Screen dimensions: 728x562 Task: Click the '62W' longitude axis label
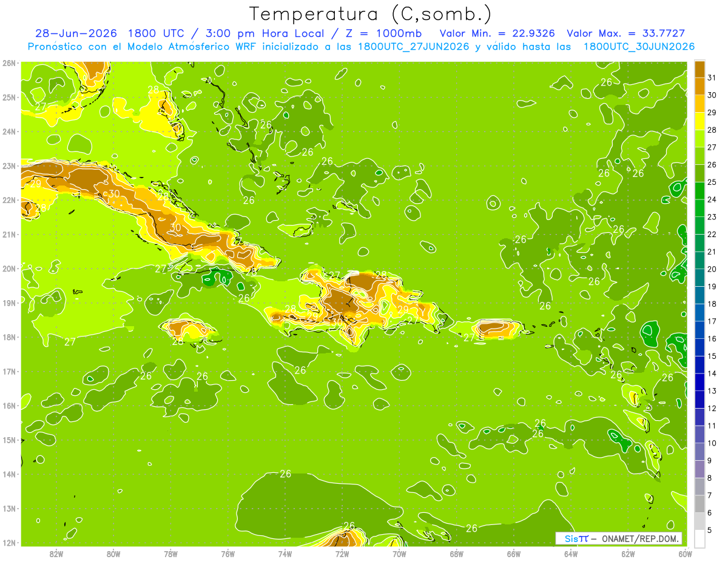[x=628, y=553]
